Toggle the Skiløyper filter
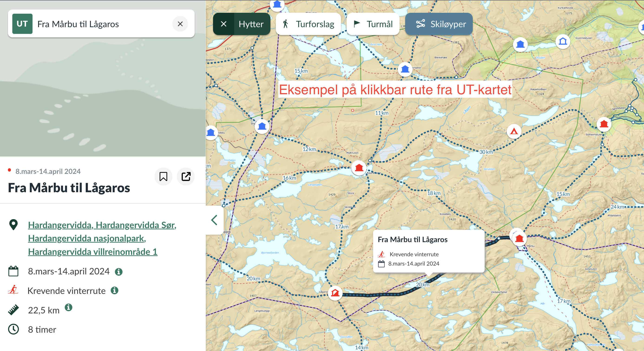The image size is (644, 351). point(439,24)
